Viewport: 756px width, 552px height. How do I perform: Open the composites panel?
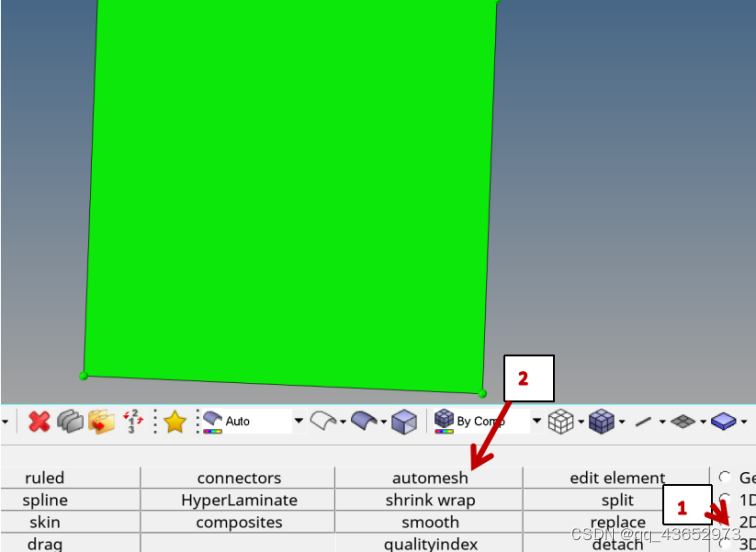(x=239, y=522)
